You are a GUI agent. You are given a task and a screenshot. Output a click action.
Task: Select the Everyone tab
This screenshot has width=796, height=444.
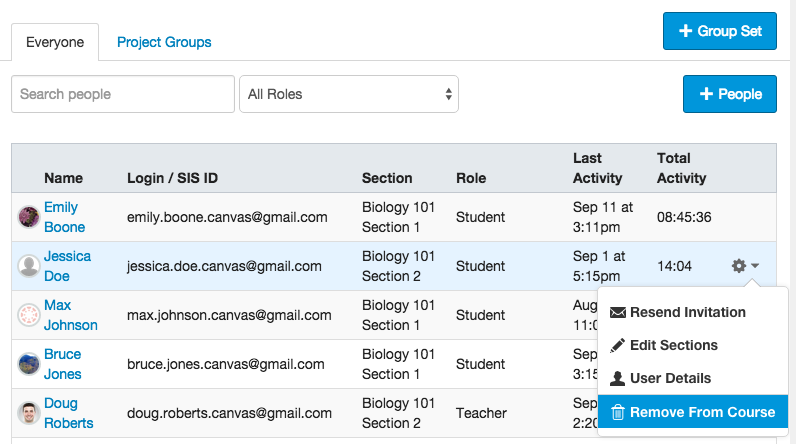(55, 42)
